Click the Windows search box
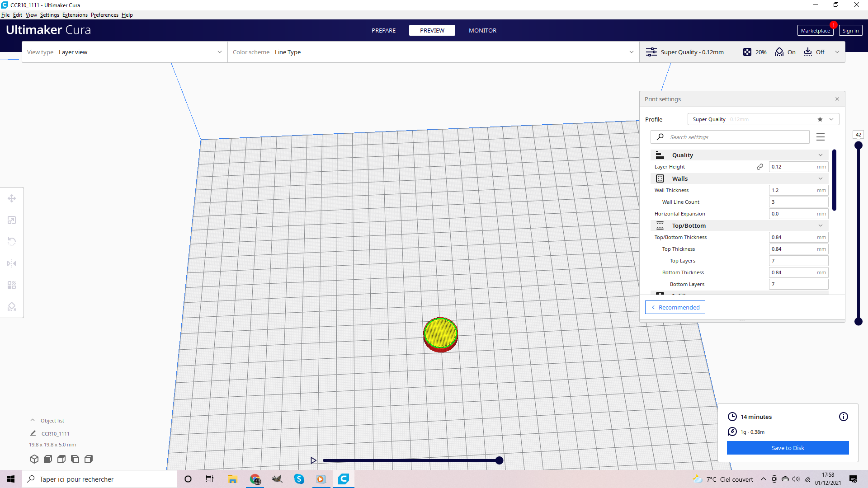This screenshot has height=488, width=868. click(99, 479)
